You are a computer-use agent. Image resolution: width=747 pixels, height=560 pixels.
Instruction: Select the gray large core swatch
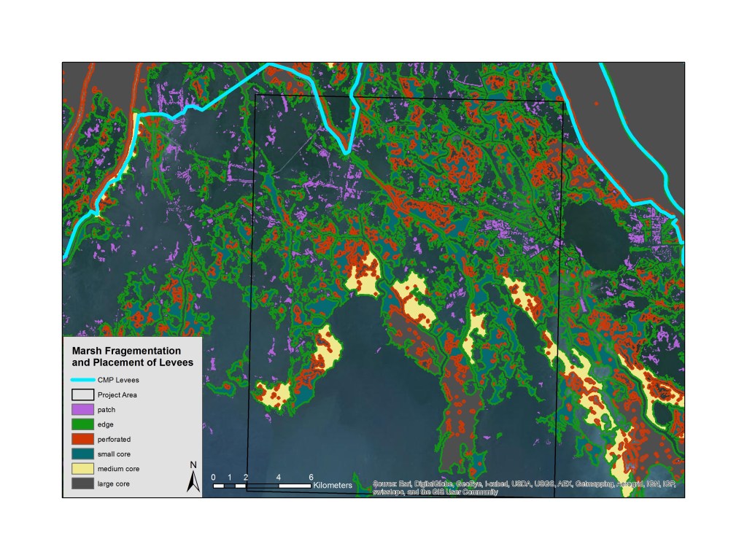[82, 483]
